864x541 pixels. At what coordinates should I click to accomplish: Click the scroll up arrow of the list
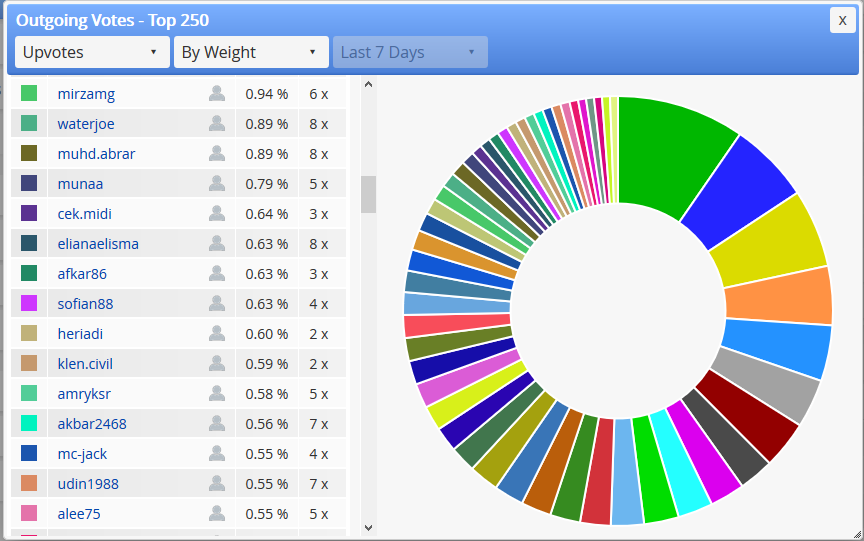tap(369, 84)
